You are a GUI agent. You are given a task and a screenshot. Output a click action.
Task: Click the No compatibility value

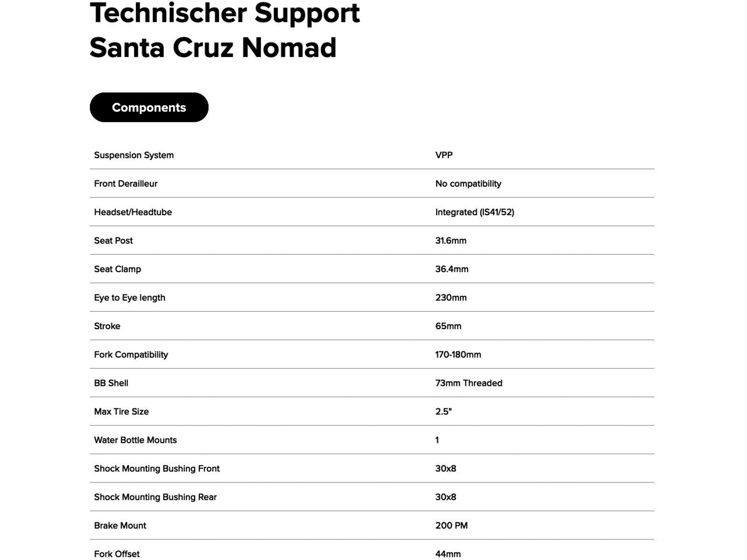tap(468, 183)
